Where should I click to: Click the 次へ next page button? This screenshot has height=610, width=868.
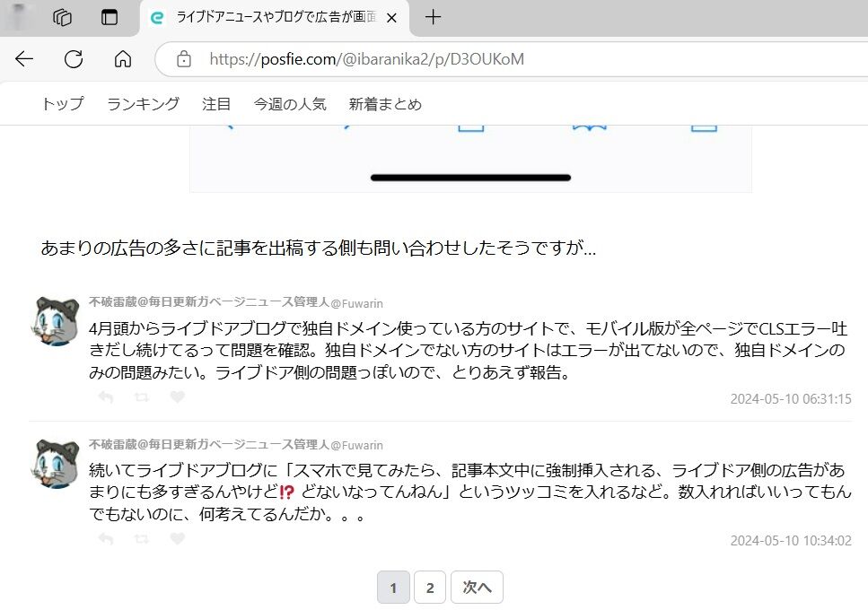pyautogui.click(x=477, y=588)
